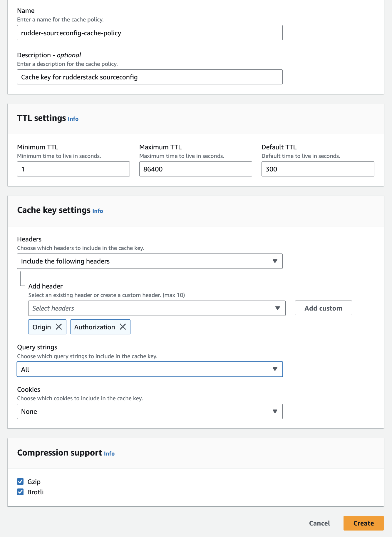Click the 'Query strings' label
The width and height of the screenshot is (392, 537).
[37, 347]
